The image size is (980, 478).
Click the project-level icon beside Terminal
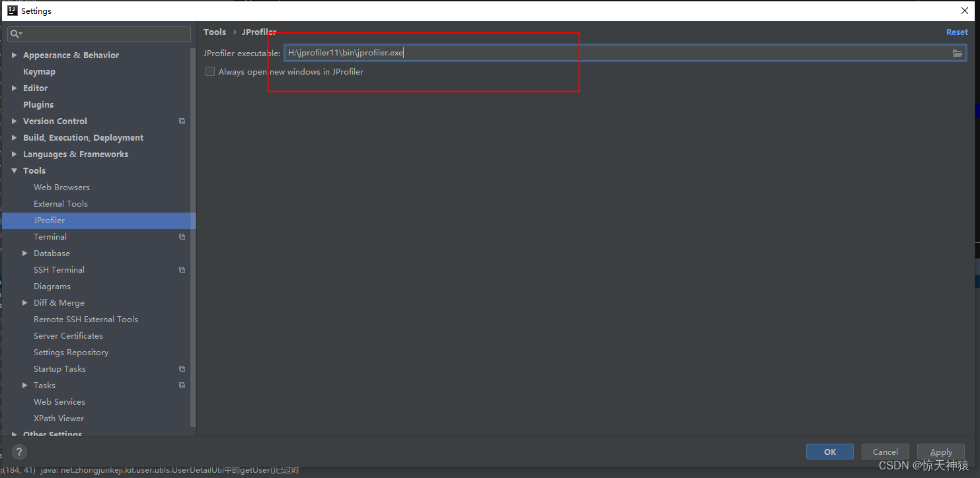pos(182,237)
